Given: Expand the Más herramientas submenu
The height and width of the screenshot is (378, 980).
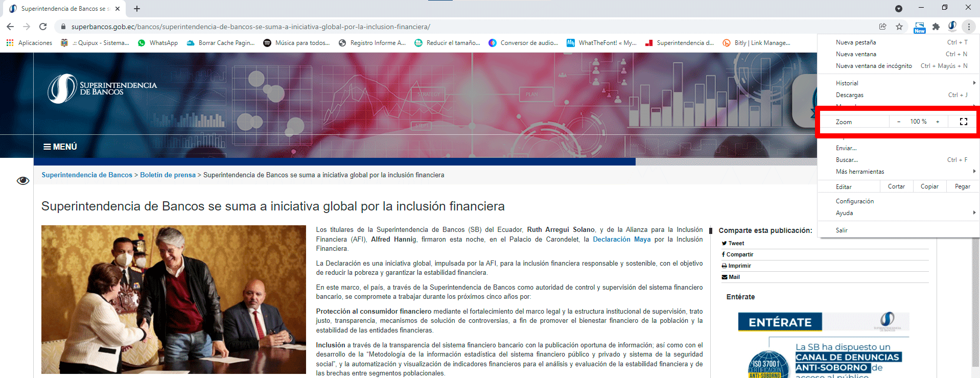Looking at the screenshot, I should point(898,172).
